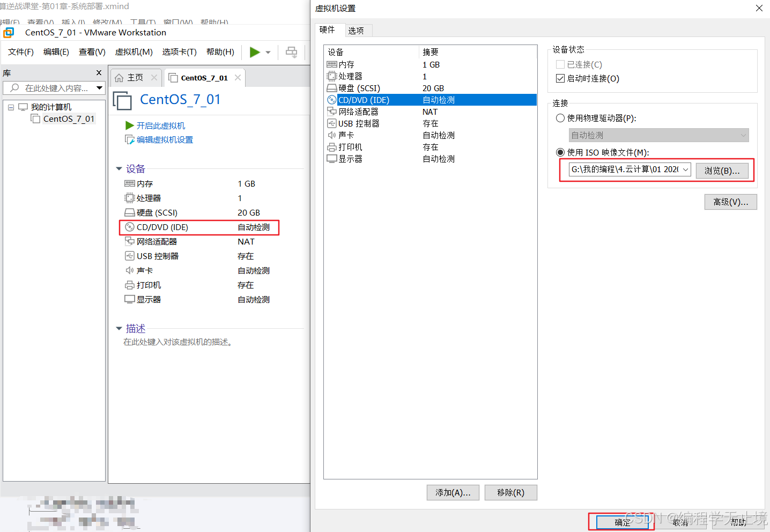Click the VMware Workstation logo in title bar

9,33
